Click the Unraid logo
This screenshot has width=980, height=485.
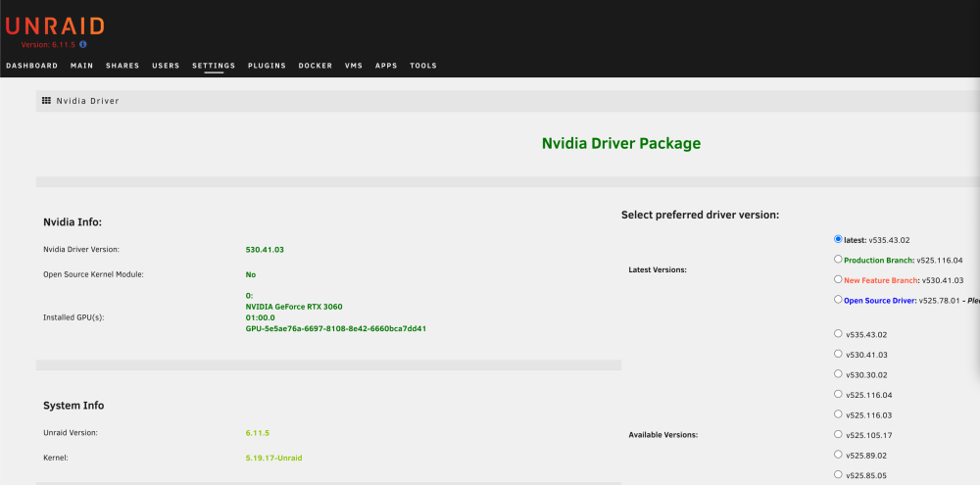[x=54, y=25]
